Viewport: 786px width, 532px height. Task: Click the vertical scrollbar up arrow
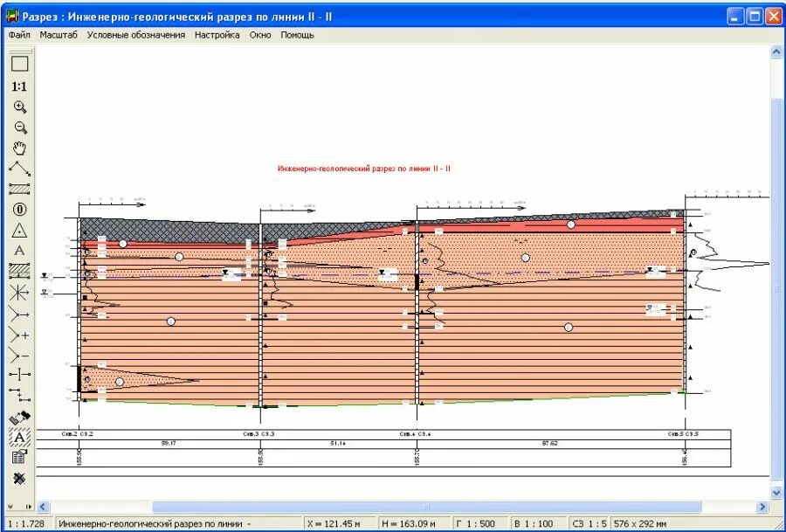[776, 52]
